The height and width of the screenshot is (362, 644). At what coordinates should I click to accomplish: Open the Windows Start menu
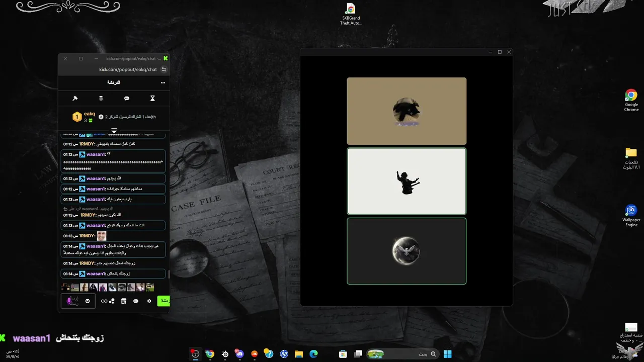[447, 354]
